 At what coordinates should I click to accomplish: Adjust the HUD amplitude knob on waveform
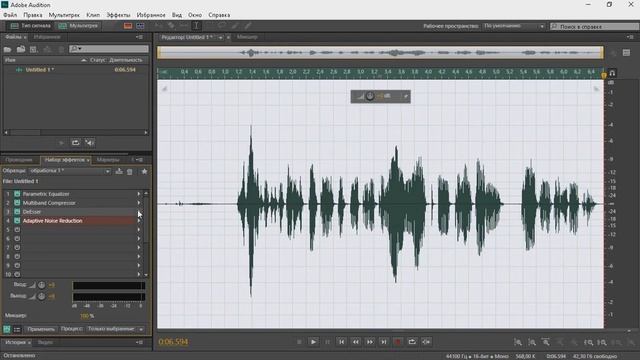coord(370,96)
